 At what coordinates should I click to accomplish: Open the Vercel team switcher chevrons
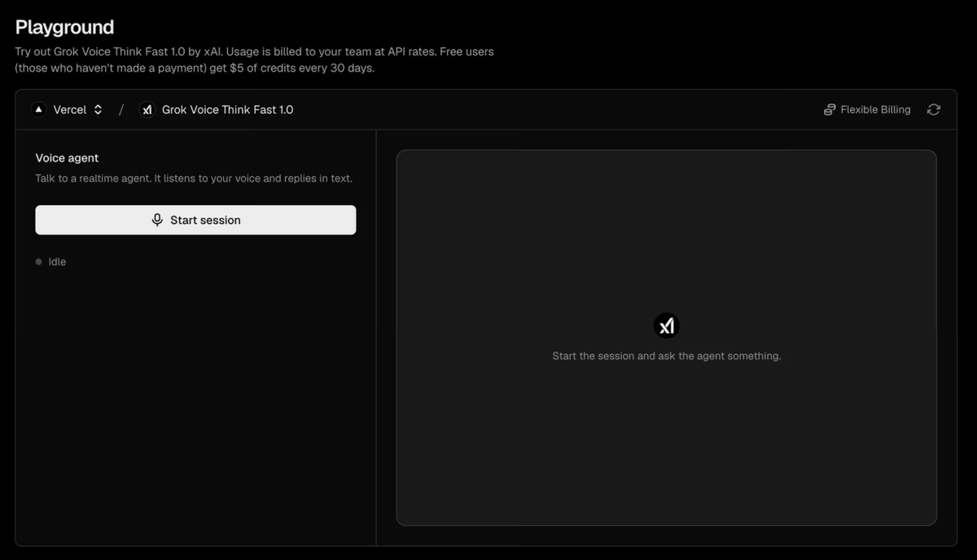[98, 109]
